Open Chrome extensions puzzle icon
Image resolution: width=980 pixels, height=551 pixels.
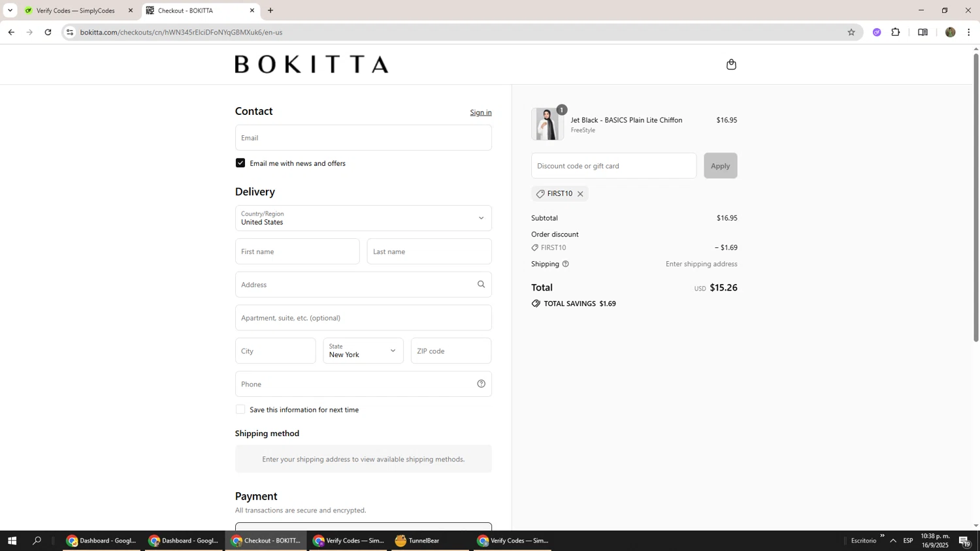pos(896,32)
